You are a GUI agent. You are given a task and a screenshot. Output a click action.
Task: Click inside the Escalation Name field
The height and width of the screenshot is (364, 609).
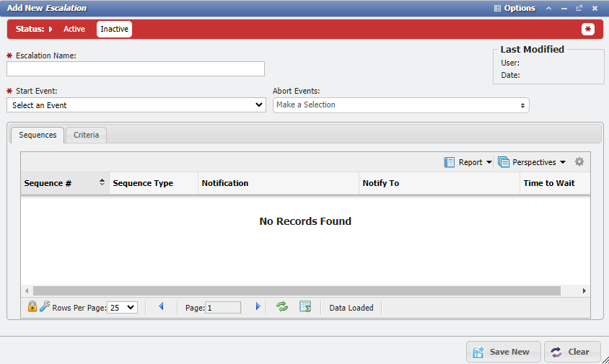pos(136,69)
